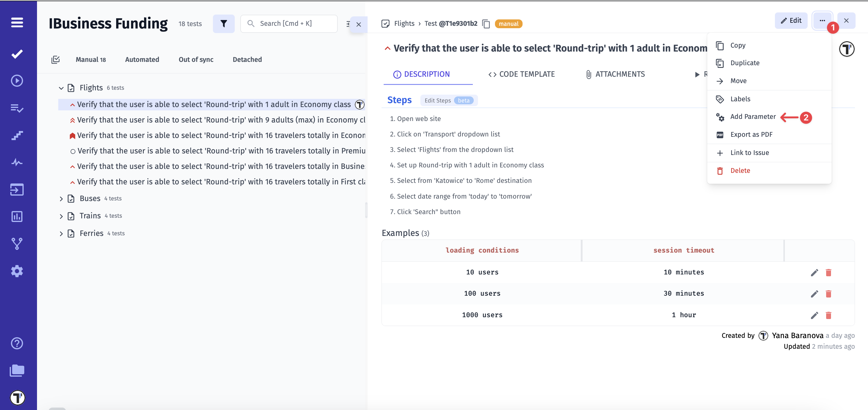Expand the Ferries suite

61,234
